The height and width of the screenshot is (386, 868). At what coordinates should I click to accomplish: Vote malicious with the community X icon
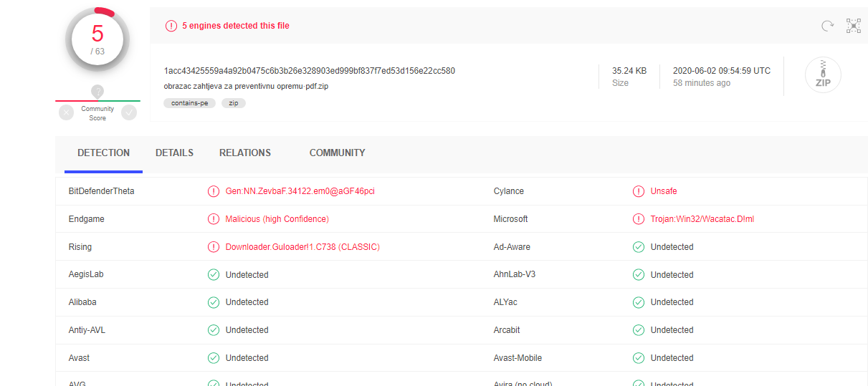point(66,112)
